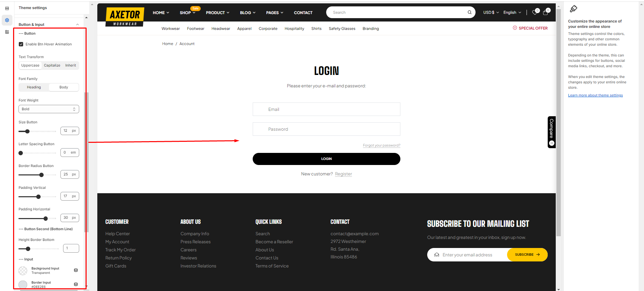
Task: Expand the USD currency selector
Action: [491, 12]
